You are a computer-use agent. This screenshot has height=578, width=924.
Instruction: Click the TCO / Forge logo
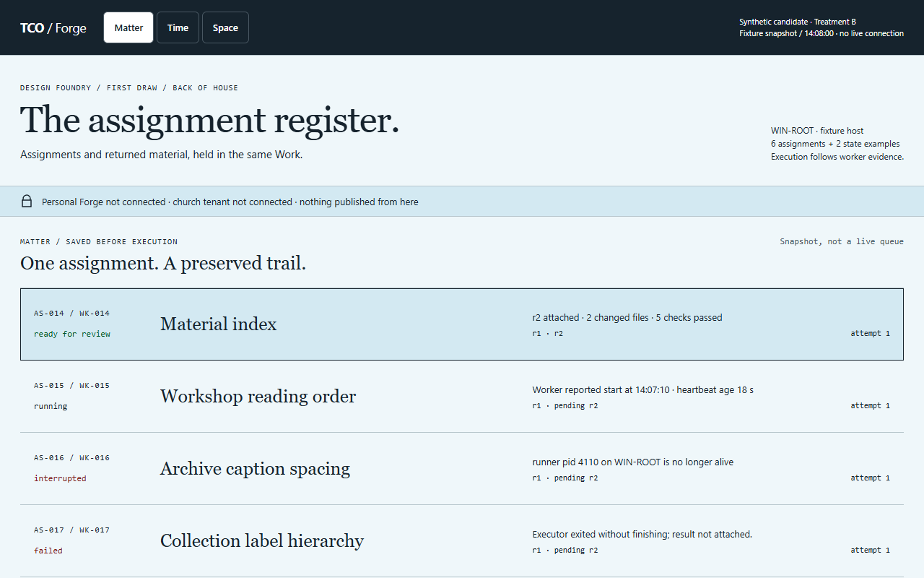coord(53,28)
